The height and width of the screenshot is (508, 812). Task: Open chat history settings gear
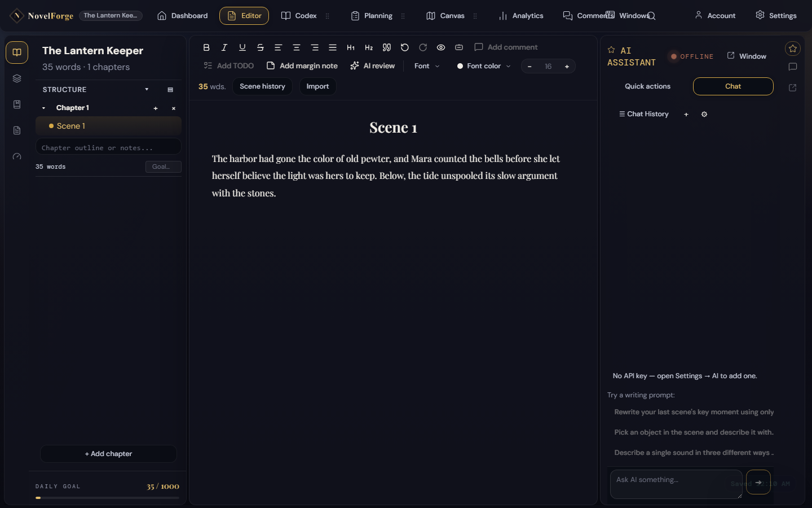(x=704, y=114)
